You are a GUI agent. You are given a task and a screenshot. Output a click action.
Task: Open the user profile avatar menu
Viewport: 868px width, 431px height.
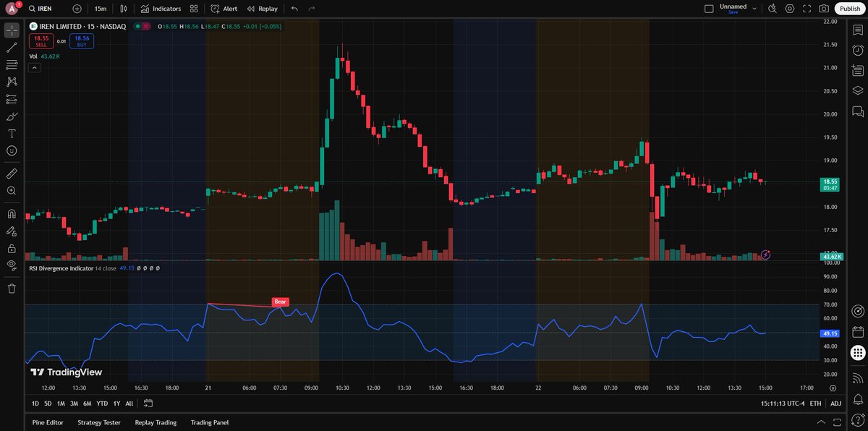tap(12, 9)
